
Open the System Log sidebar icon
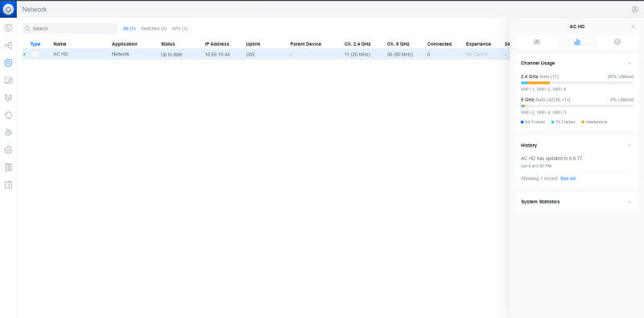pos(8,167)
